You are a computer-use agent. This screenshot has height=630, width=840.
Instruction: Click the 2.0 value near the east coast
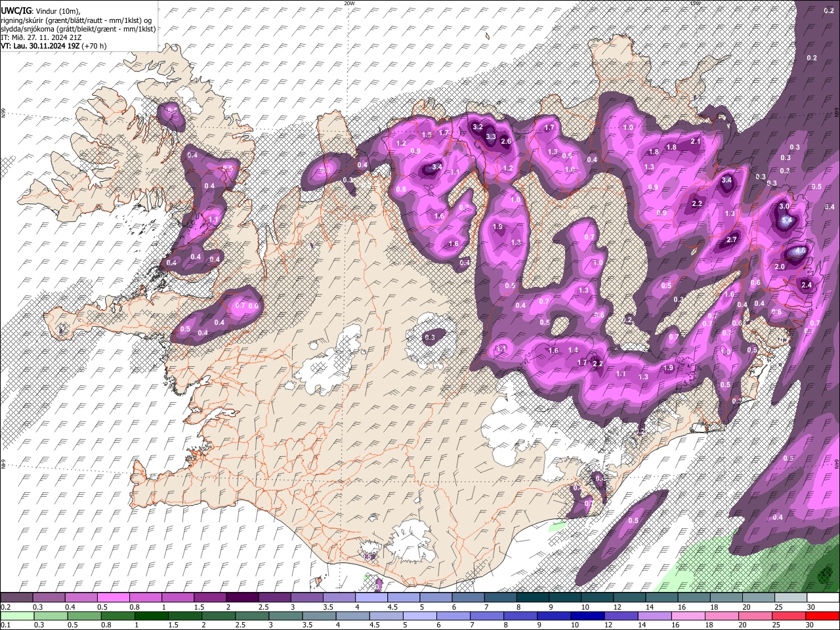point(780,267)
